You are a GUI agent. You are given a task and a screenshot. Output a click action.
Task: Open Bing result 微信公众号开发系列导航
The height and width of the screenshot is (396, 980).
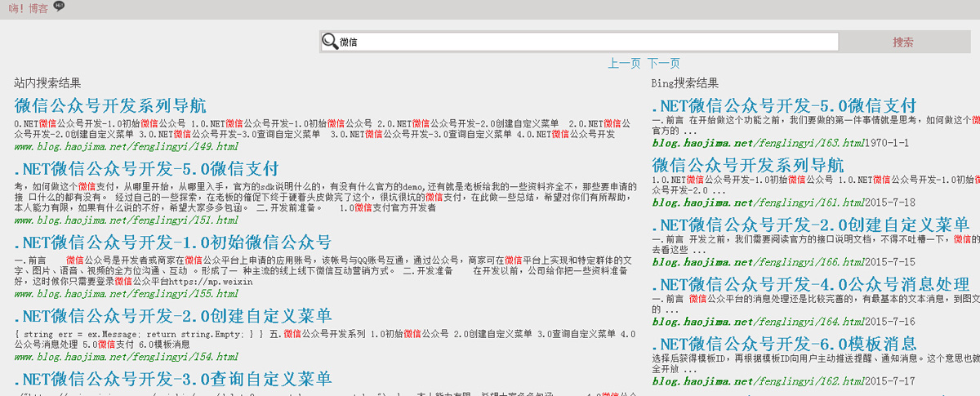(x=748, y=165)
